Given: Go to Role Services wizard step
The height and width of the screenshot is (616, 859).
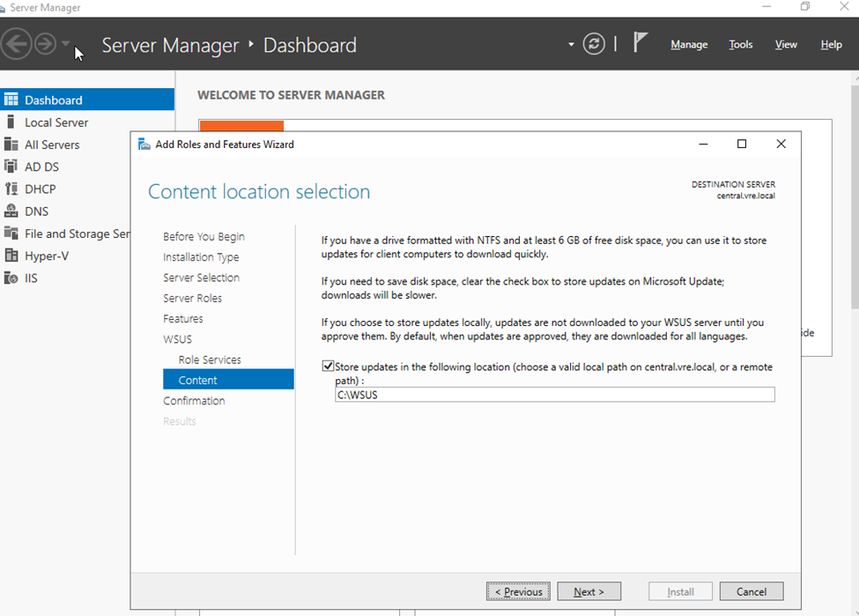Looking at the screenshot, I should (210, 360).
